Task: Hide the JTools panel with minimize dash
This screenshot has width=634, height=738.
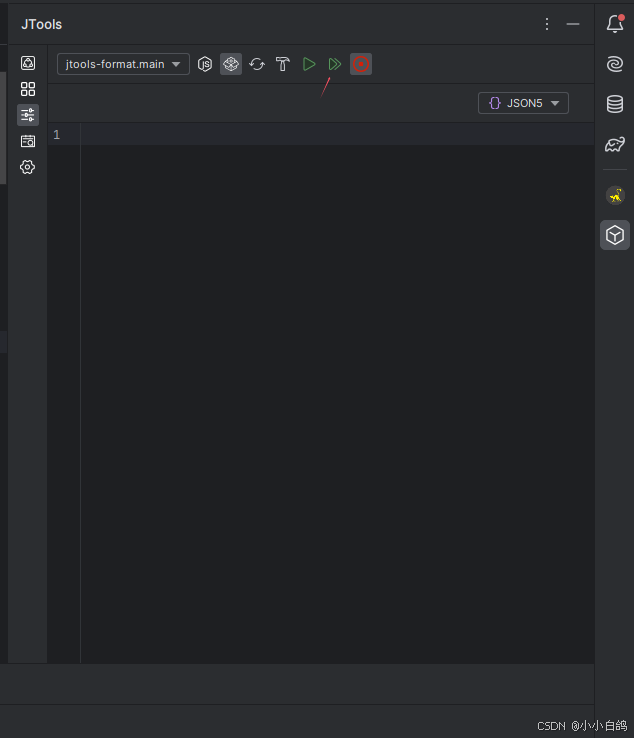Action: [x=573, y=24]
